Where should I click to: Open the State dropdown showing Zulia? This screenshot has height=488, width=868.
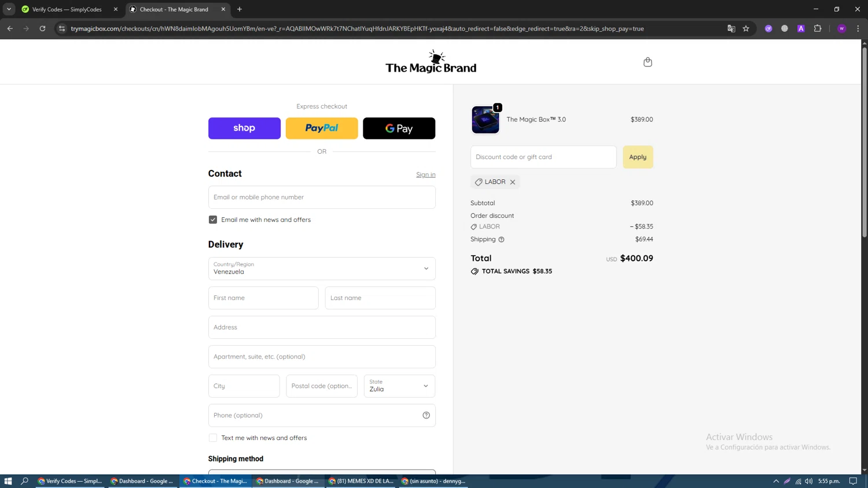[399, 386]
